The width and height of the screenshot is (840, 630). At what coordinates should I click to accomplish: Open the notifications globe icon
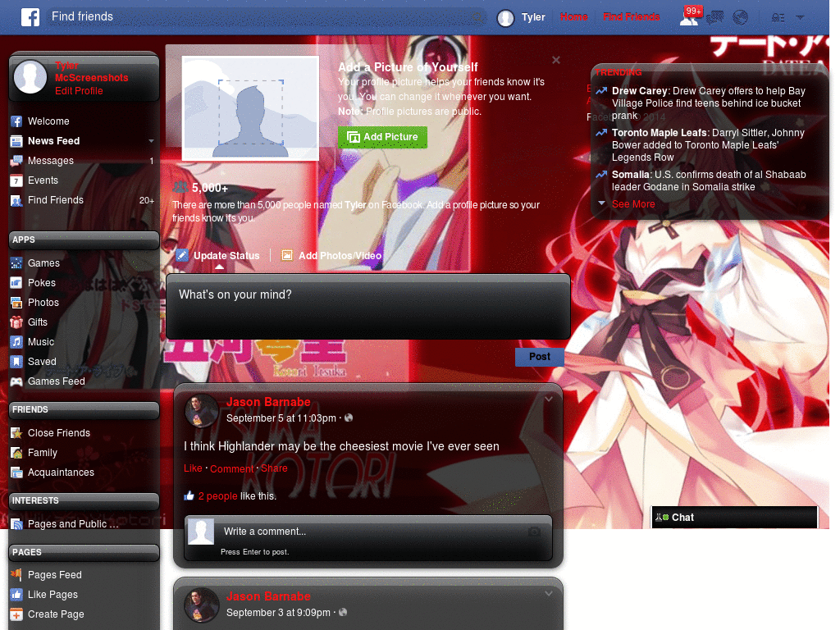[x=741, y=16]
